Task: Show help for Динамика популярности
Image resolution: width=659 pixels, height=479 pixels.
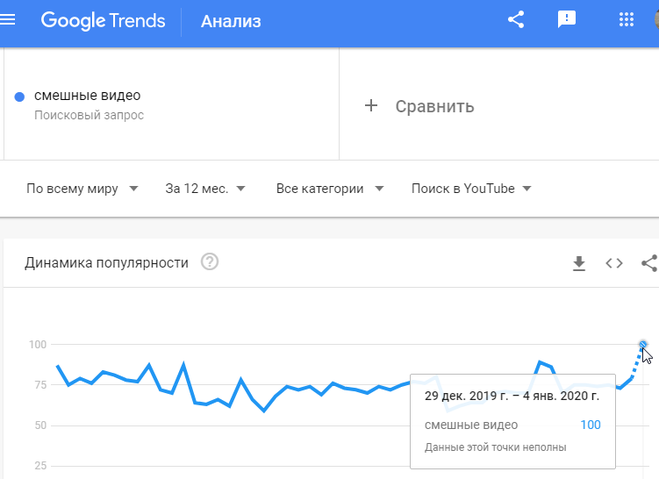Action: (209, 262)
